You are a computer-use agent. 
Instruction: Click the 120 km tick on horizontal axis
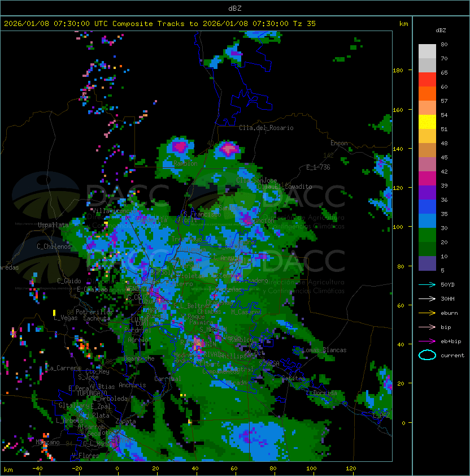pyautogui.click(x=351, y=469)
